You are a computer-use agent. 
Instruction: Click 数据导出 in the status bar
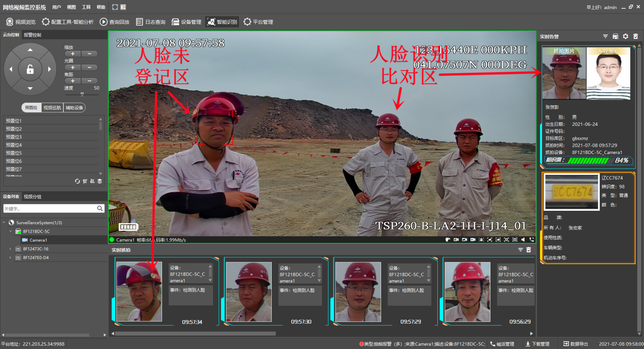click(576, 344)
